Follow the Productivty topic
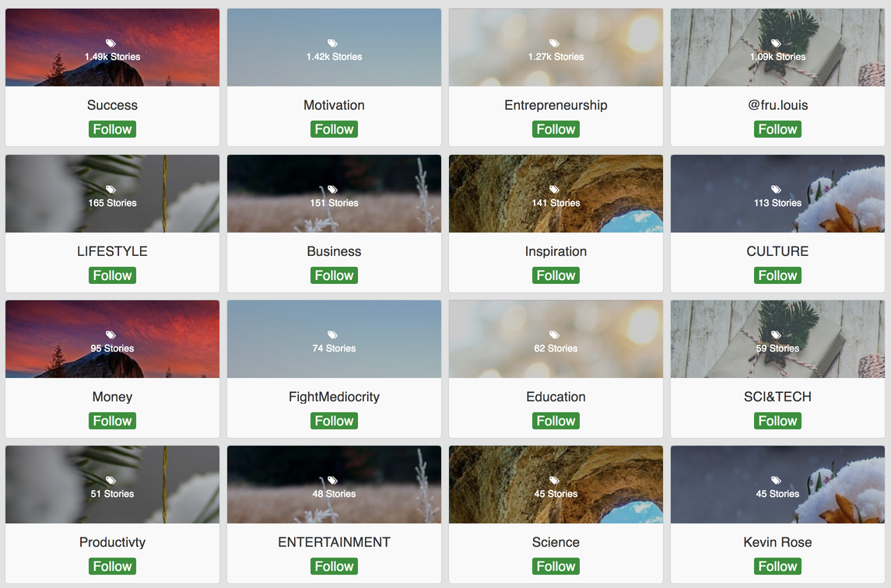This screenshot has height=588, width=891. 113,566
